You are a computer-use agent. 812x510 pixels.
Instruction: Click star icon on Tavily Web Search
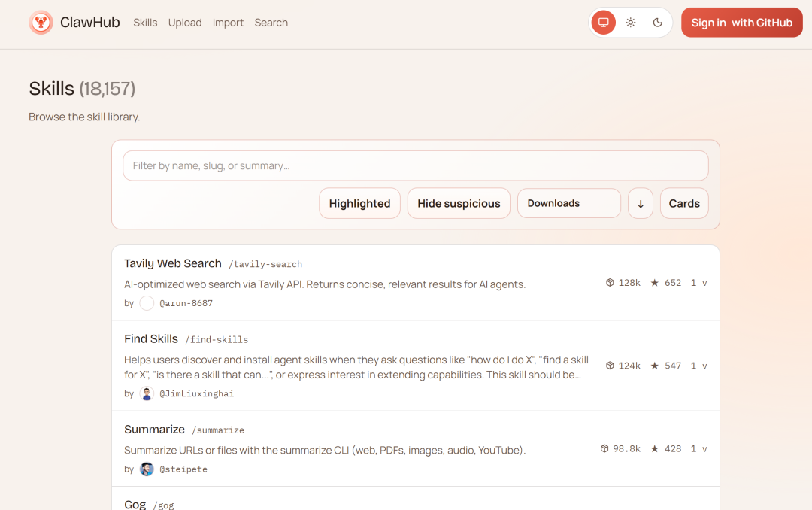click(655, 283)
